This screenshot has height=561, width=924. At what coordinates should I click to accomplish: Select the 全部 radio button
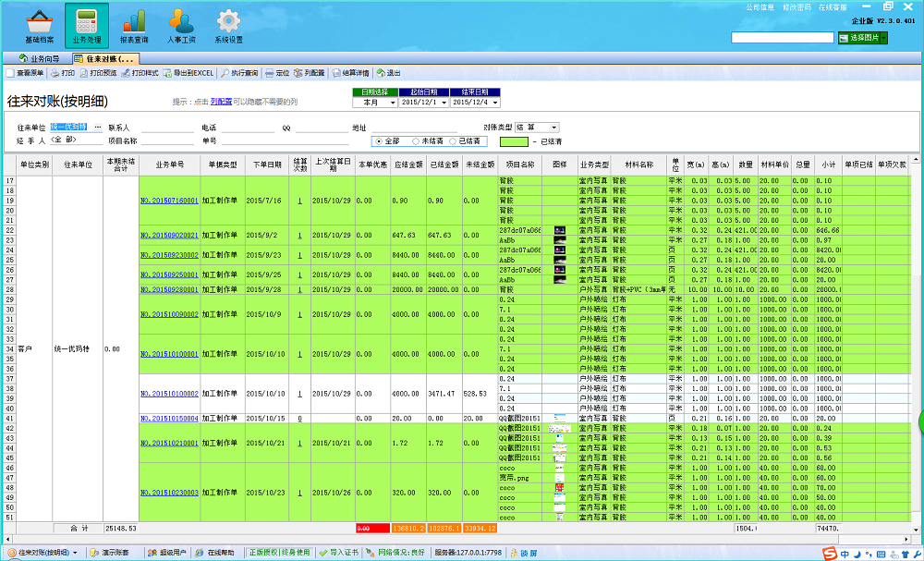tap(380, 141)
